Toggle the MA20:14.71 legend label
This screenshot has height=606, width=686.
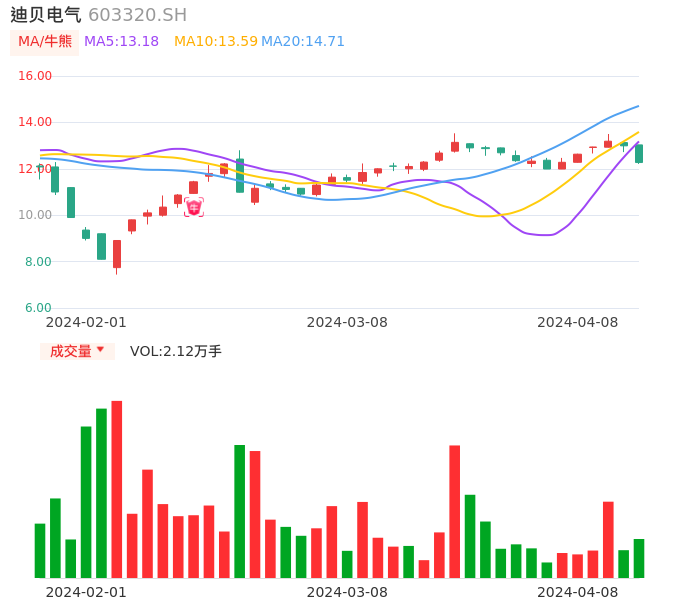tap(303, 42)
